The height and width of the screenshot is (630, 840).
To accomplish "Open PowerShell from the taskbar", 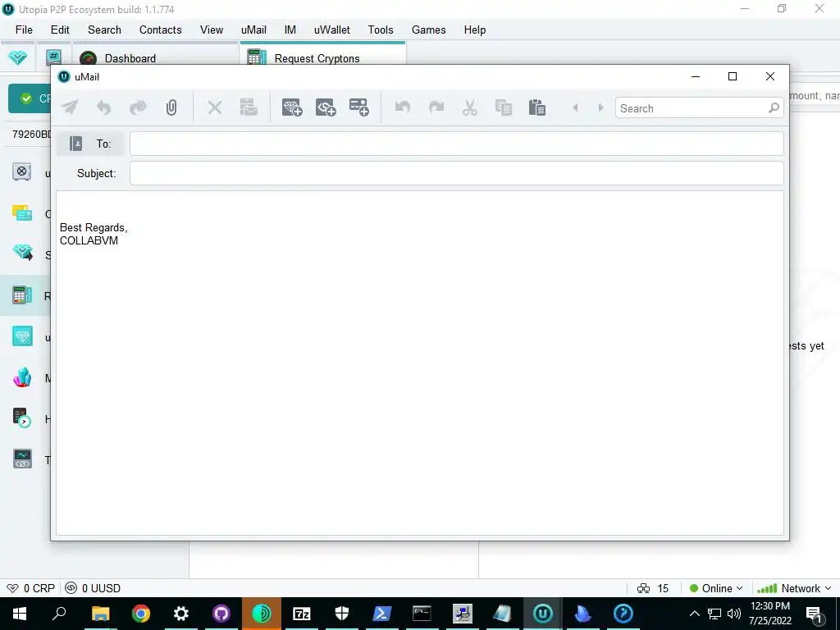I will click(381, 614).
